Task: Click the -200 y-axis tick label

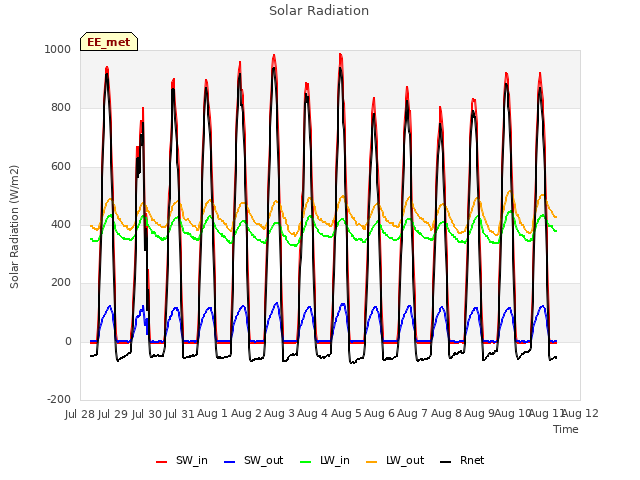Action: click(59, 399)
